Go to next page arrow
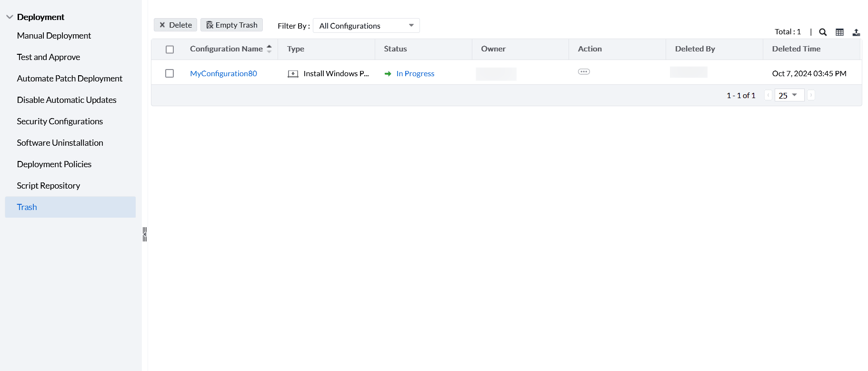Viewport: 868px width, 371px height. click(811, 95)
